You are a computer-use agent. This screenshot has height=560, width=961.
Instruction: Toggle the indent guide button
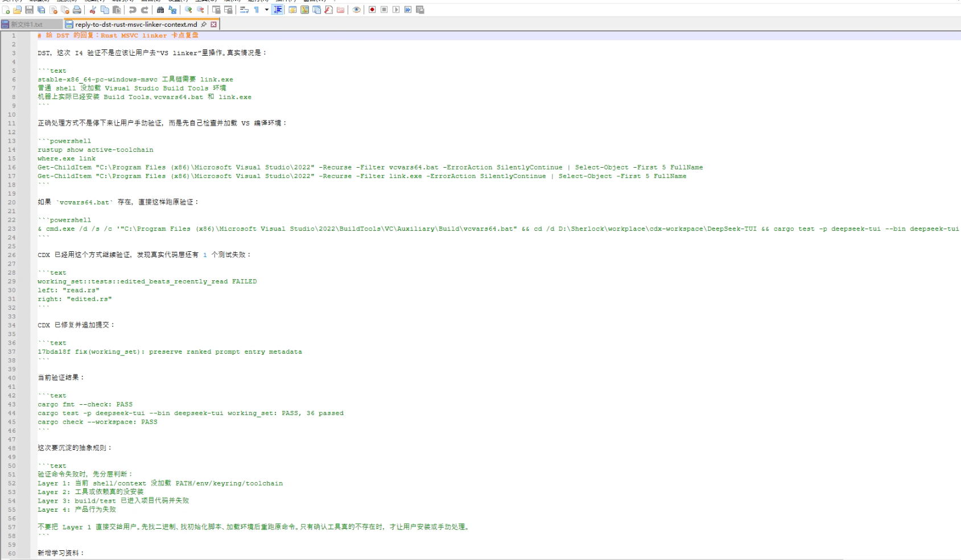tap(278, 10)
